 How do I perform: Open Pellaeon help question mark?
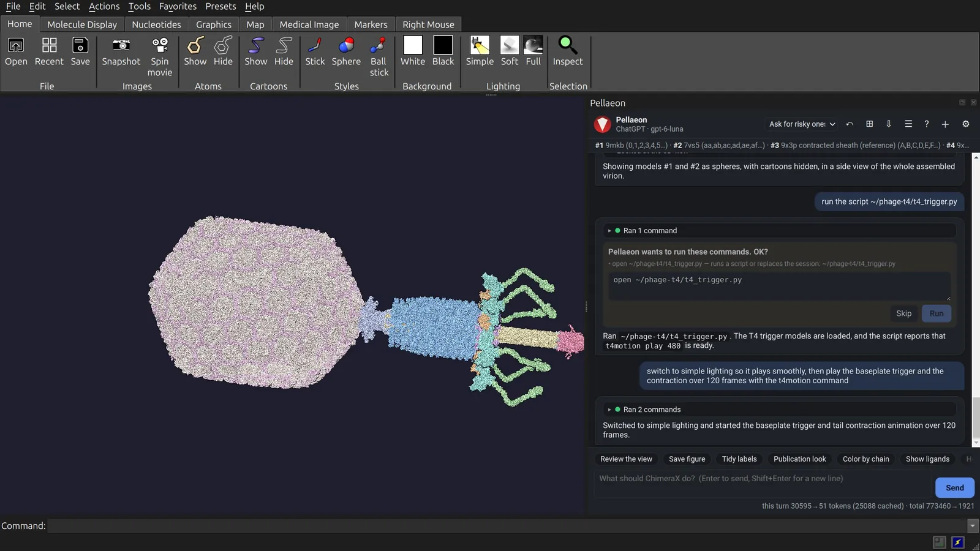927,124
